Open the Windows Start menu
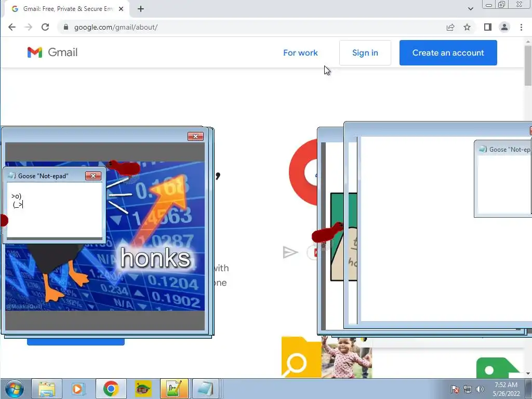Image resolution: width=532 pixels, height=399 pixels. pyautogui.click(x=14, y=389)
